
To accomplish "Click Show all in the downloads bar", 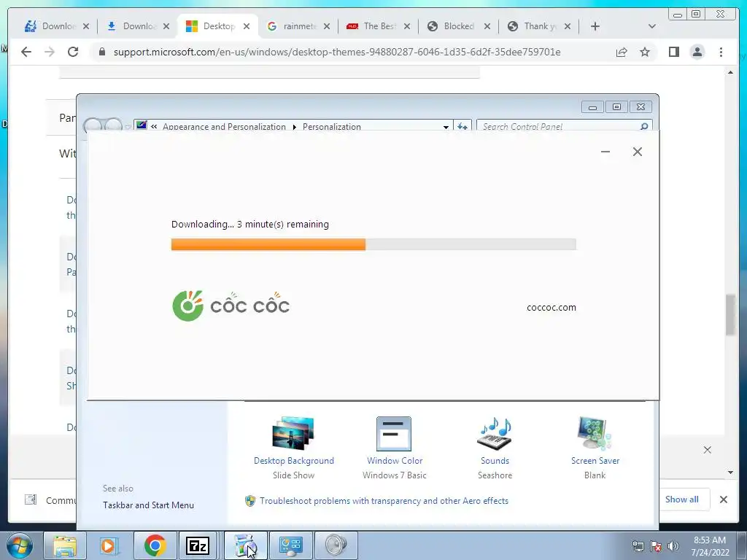I will [682, 499].
